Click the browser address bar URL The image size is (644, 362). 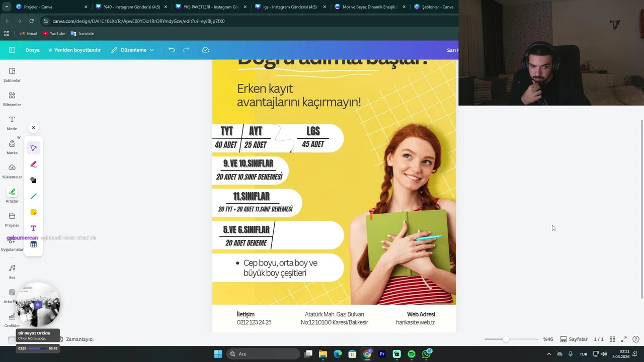click(138, 21)
